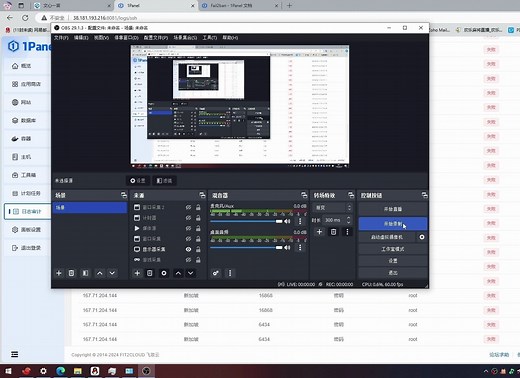Remove the selected scene with the Scenes trash icon
This screenshot has height=378, width=520.
(71, 273)
